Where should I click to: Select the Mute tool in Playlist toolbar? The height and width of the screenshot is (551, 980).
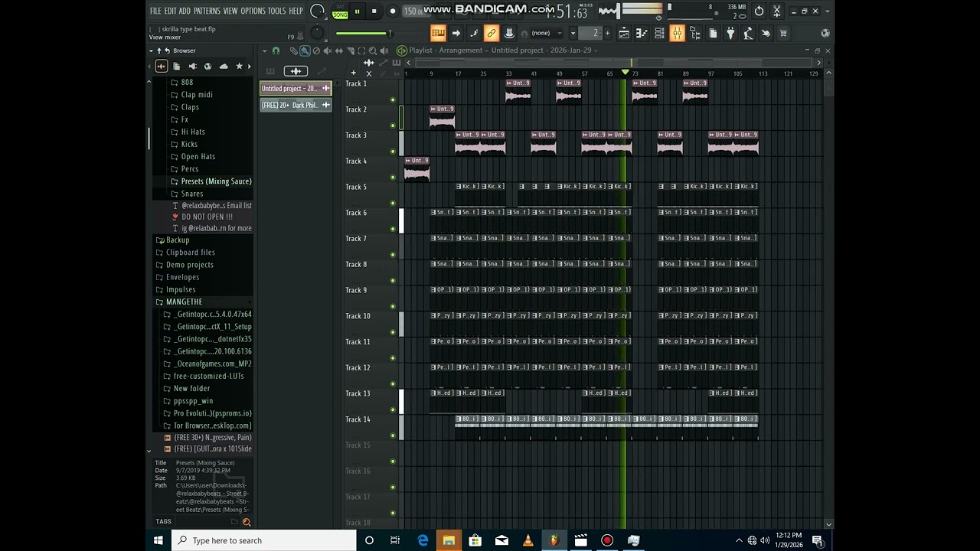click(328, 51)
